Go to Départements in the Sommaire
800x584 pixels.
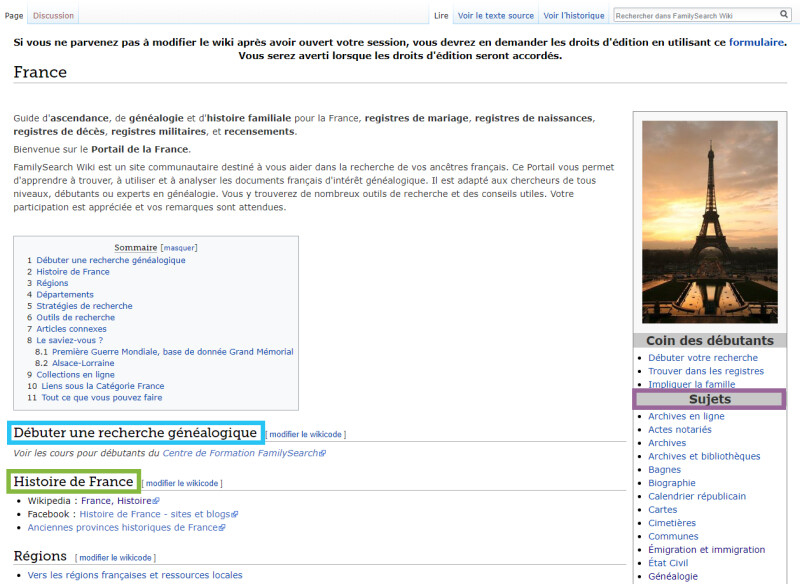click(x=65, y=295)
